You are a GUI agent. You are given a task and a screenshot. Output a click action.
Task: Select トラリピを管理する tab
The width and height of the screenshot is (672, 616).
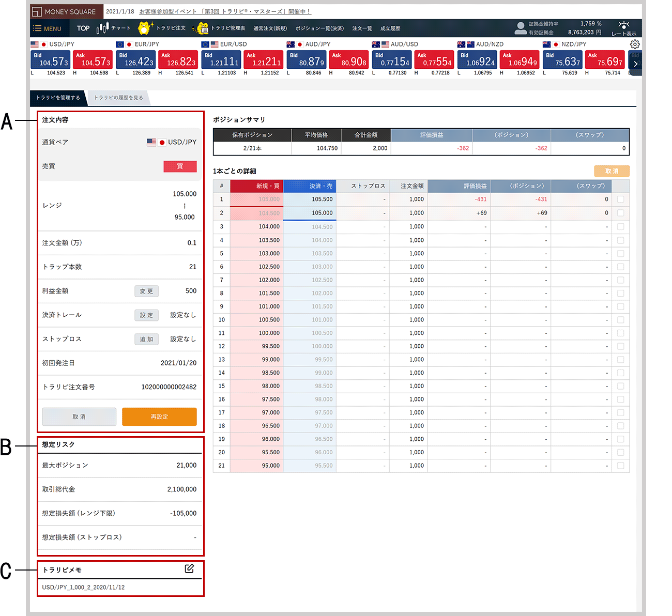coord(58,97)
